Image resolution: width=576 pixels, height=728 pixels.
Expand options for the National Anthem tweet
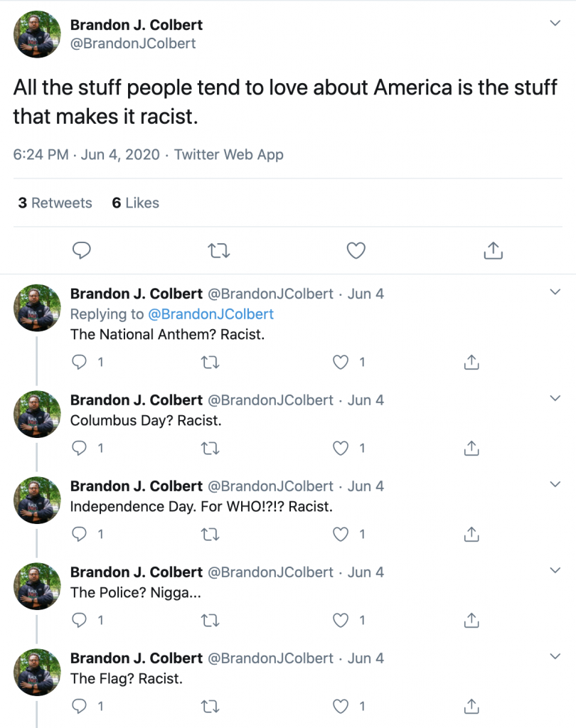pyautogui.click(x=555, y=293)
